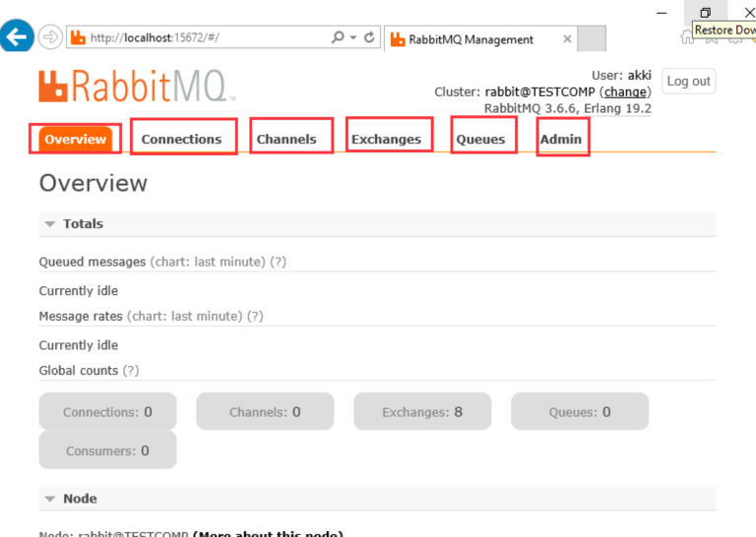Click the search magnifier in address bar
The width and height of the screenshot is (756, 537).
(x=338, y=37)
